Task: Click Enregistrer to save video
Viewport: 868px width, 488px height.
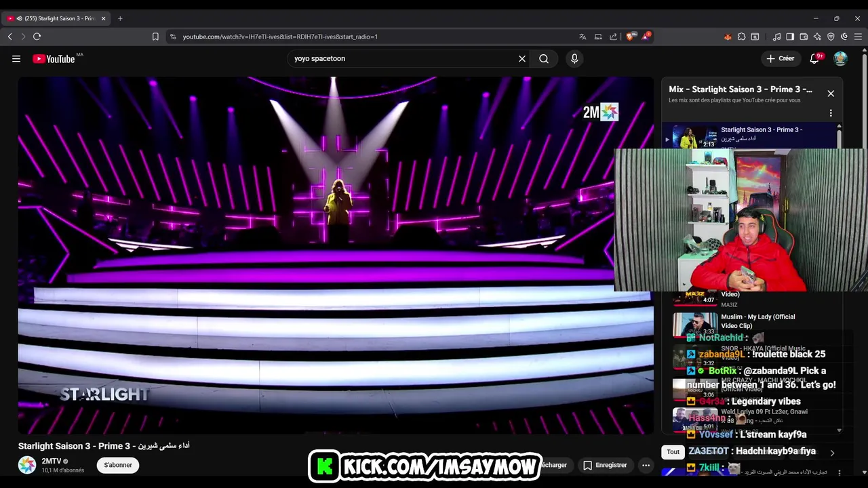Action: click(x=604, y=465)
